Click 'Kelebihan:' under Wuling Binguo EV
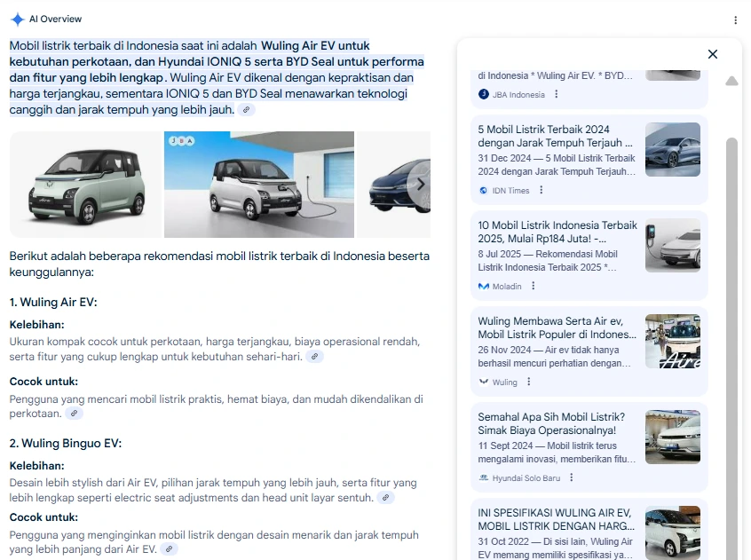Screen dimensions: 751x560 (37, 466)
